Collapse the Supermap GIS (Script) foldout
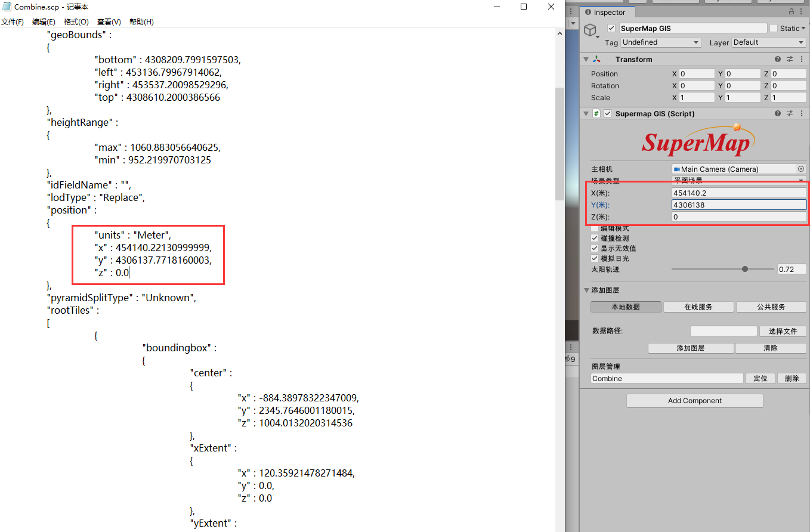 [586, 113]
